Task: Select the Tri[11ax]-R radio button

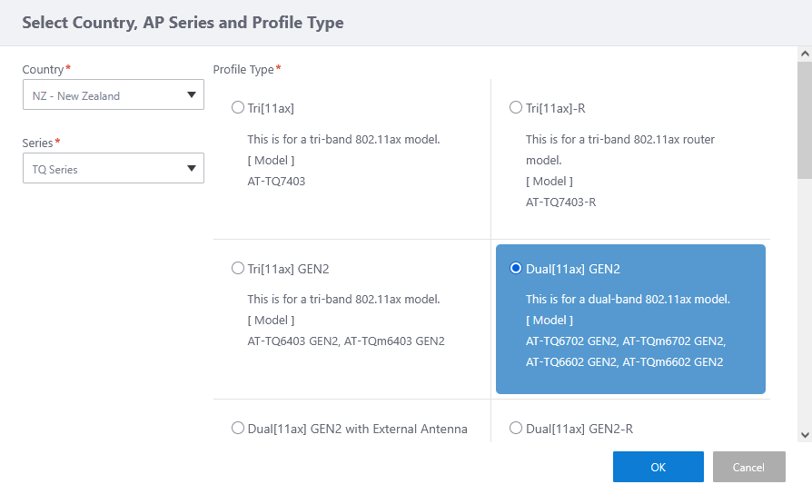Action: [516, 108]
